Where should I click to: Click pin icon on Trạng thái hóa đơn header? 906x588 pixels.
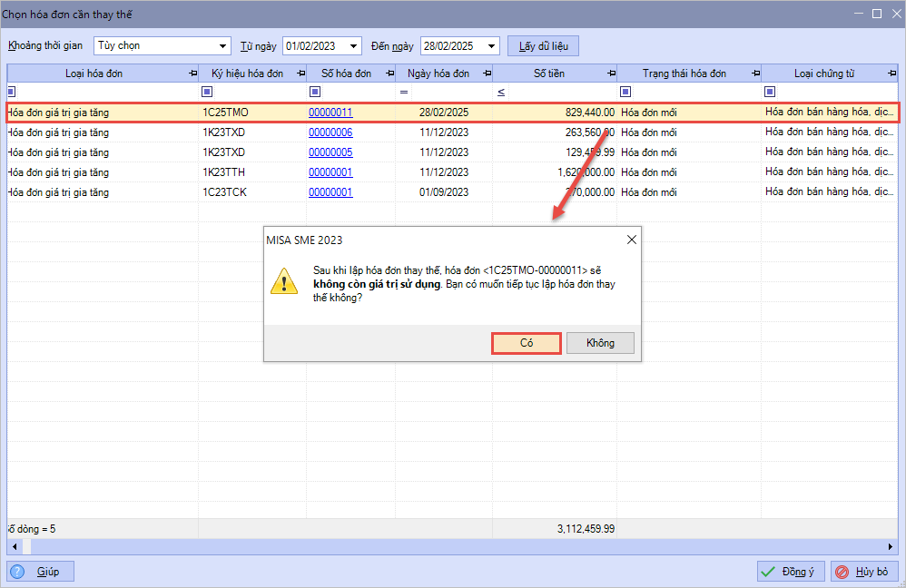point(754,73)
